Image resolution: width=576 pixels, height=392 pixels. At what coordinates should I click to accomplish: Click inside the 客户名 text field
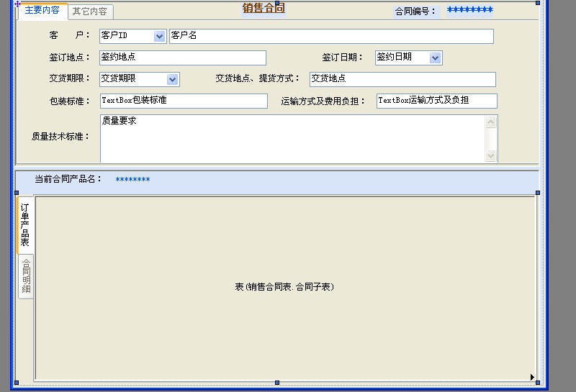click(331, 36)
